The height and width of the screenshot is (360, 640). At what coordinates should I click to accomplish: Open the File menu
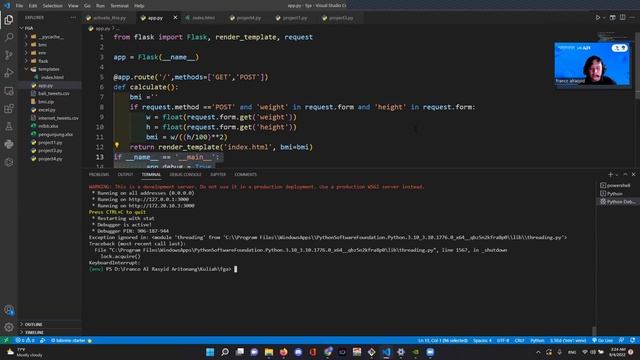[19, 6]
